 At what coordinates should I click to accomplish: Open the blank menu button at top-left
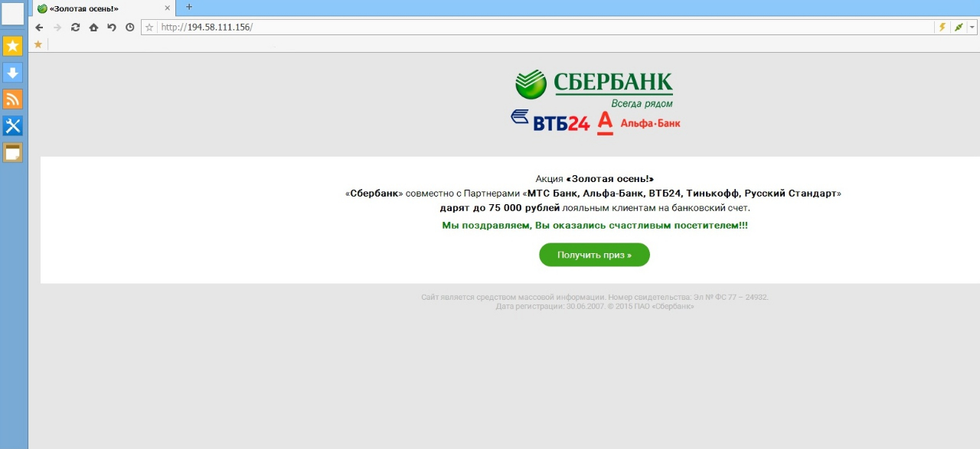click(x=13, y=14)
